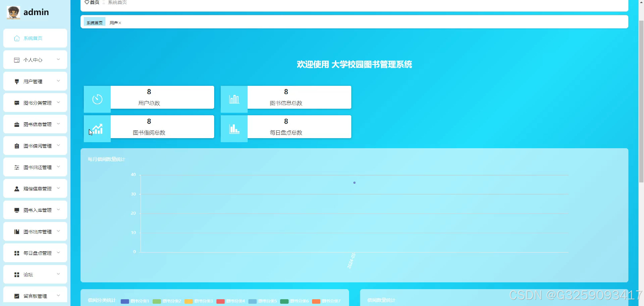Click the 图书借阅总数 statistic card
The image size is (644, 306).
click(x=149, y=127)
